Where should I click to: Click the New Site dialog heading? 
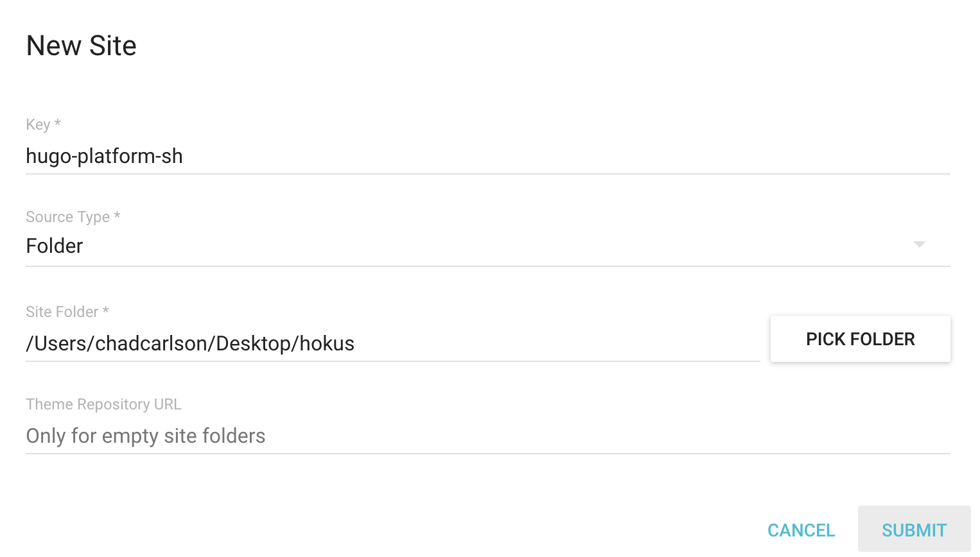coord(82,46)
